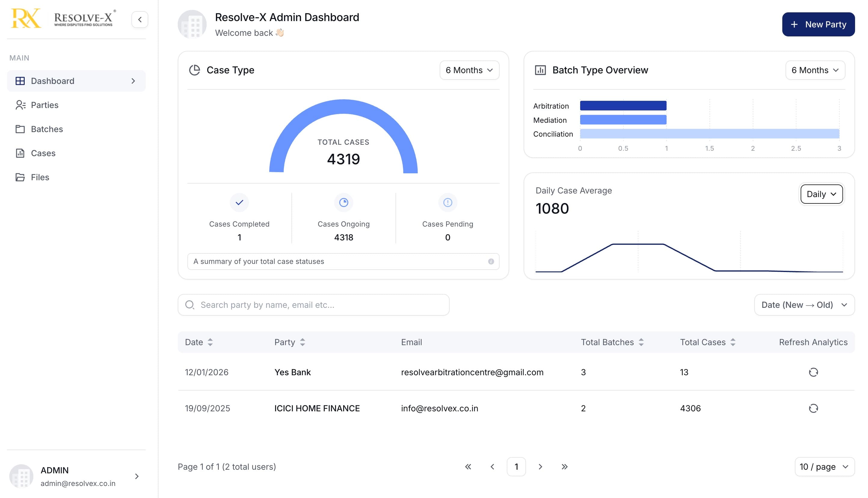Click the Dashboard grid icon

(x=20, y=81)
